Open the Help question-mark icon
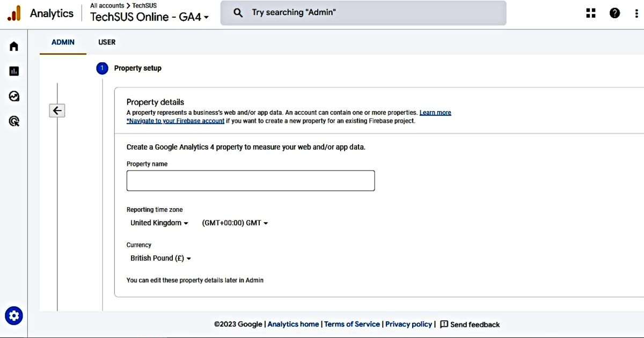The width and height of the screenshot is (644, 338). pos(615,13)
